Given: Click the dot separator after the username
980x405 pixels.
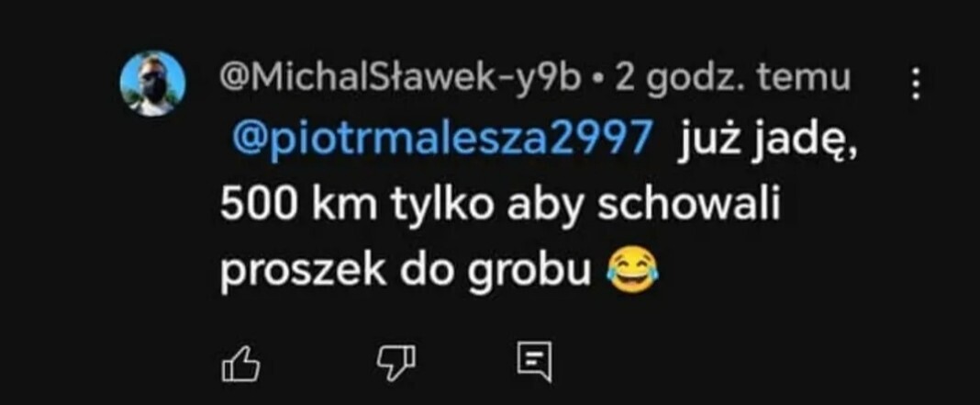Looking at the screenshot, I should pos(598,82).
